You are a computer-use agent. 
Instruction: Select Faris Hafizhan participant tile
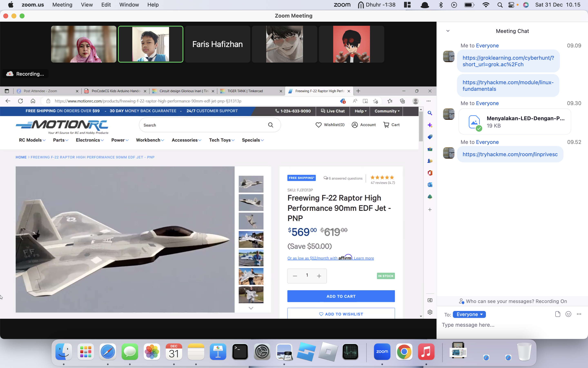(x=217, y=44)
